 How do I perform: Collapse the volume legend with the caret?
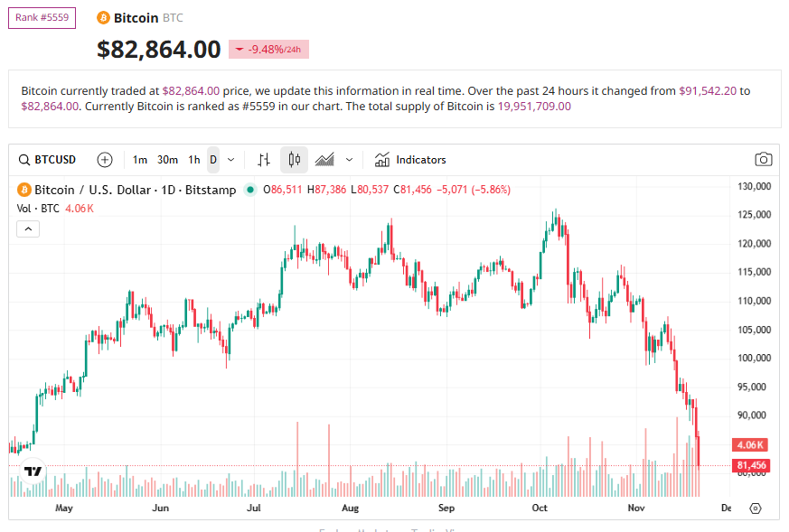[28, 229]
